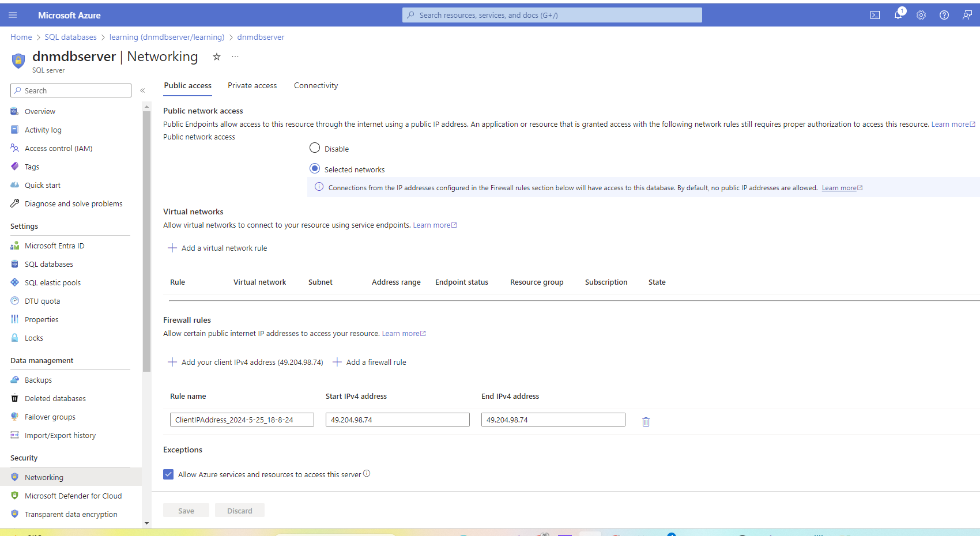Image resolution: width=980 pixels, height=536 pixels.
Task: Open Quick start
Action: point(42,185)
